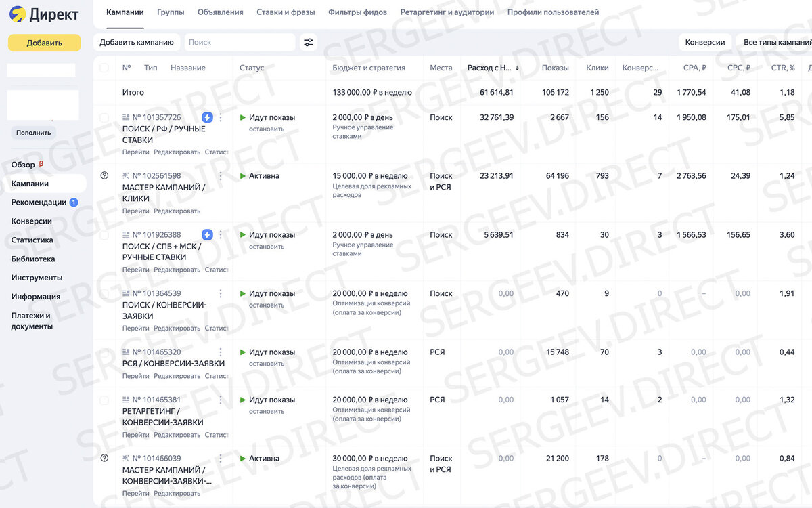Open the Все типы кампаний dropdown
This screenshot has width=812, height=508.
click(x=774, y=42)
